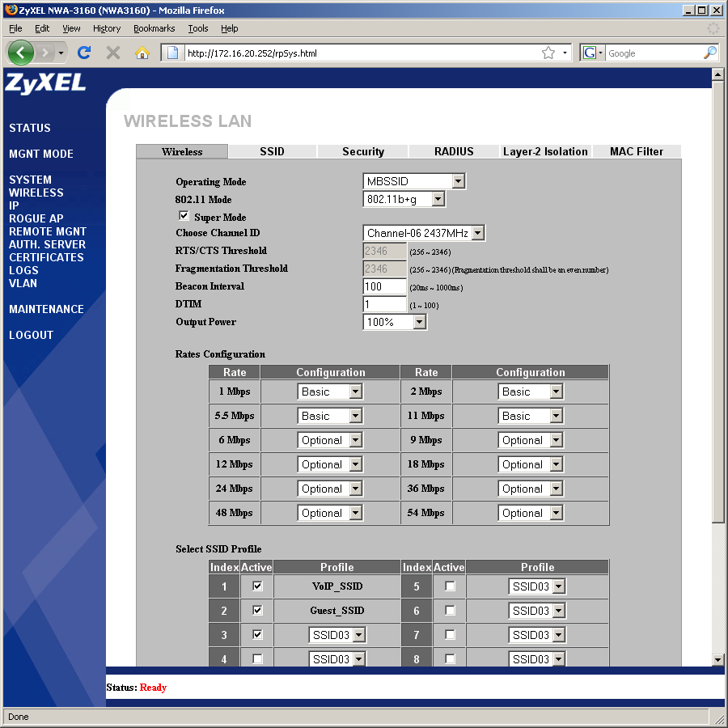Screen dimensions: 728x728
Task: Uncheck the Super Mode checkbox
Action: [184, 216]
